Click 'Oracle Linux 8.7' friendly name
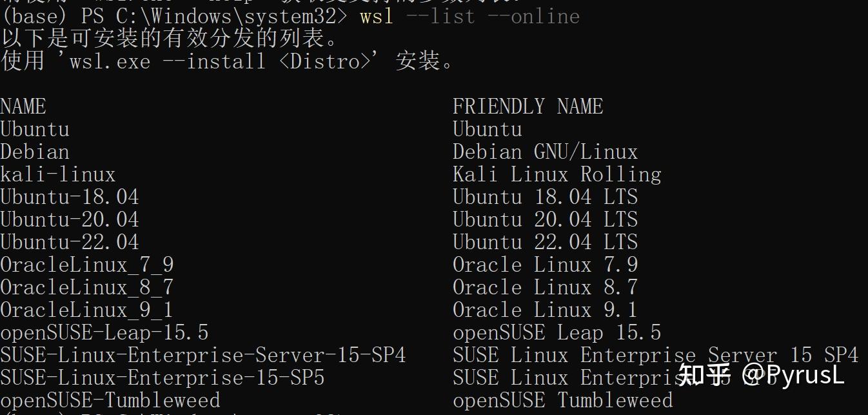868x415 pixels. (545, 287)
